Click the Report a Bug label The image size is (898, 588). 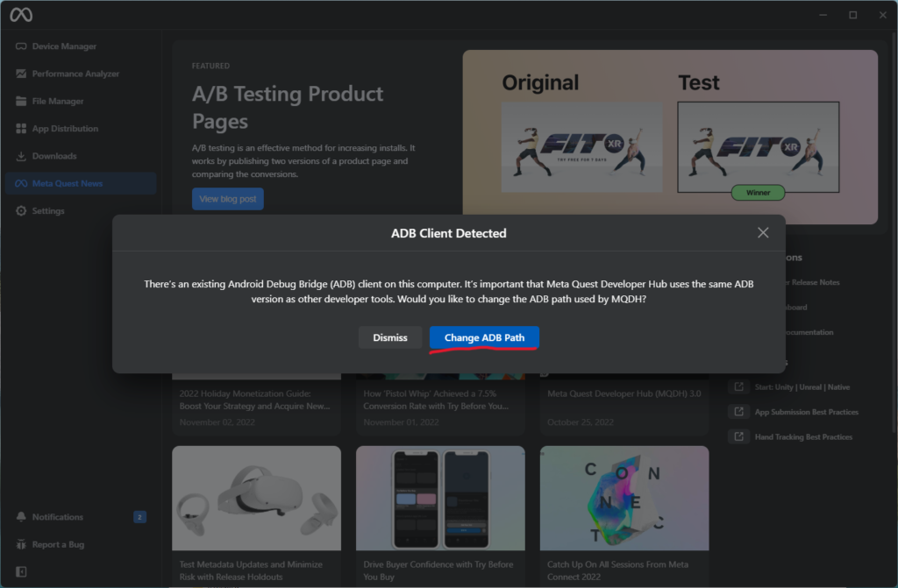point(58,544)
